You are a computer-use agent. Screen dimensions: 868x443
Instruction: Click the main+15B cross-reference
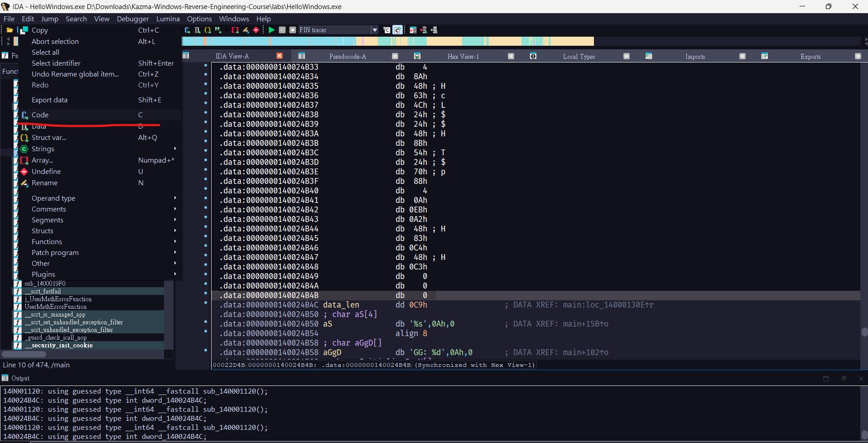pyautogui.click(x=585, y=324)
